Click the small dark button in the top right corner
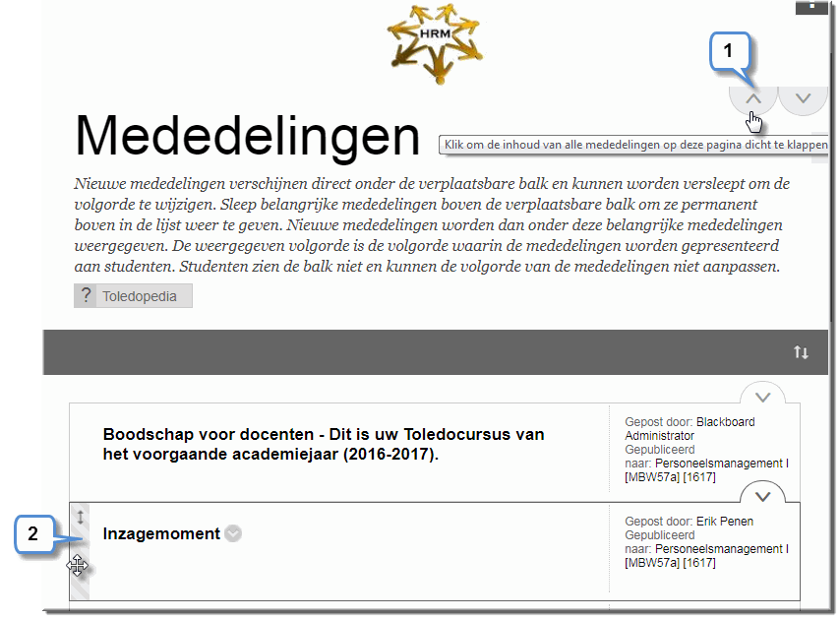The image size is (840, 619). pos(811,7)
